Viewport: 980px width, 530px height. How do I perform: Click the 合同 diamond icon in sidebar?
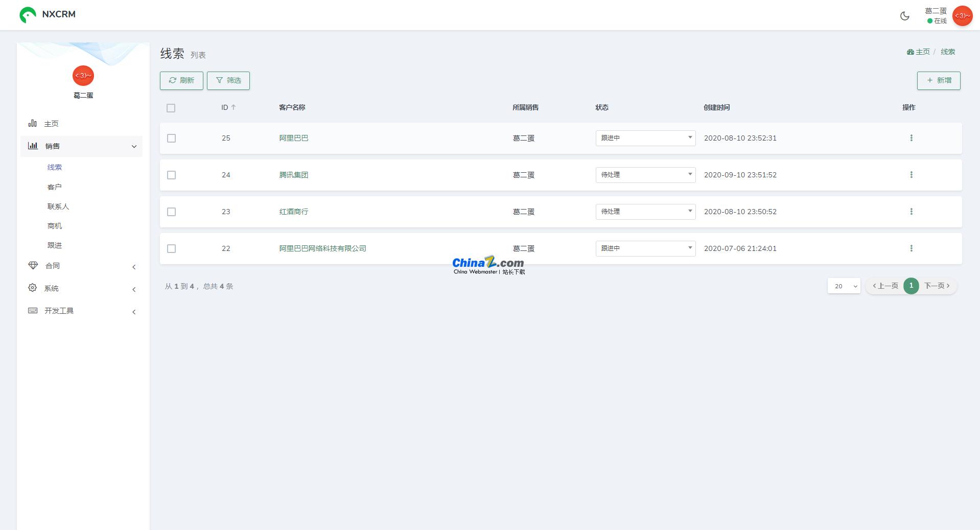(33, 265)
